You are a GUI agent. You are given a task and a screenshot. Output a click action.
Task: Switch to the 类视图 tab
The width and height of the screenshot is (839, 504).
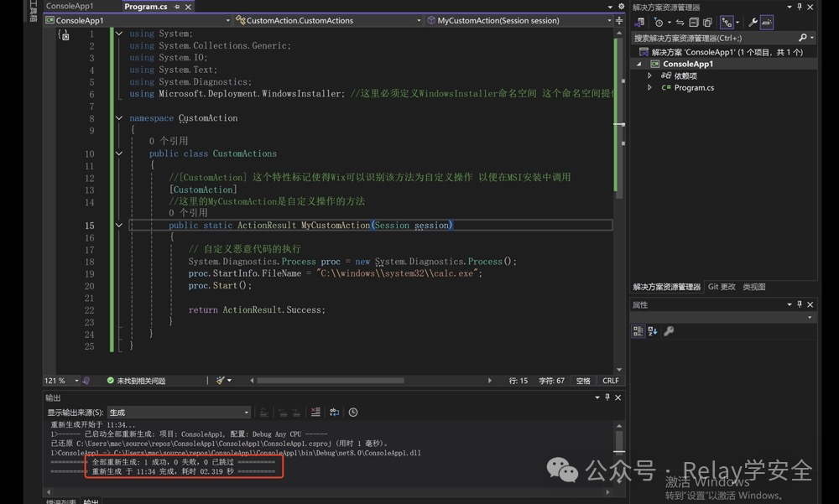coord(754,287)
